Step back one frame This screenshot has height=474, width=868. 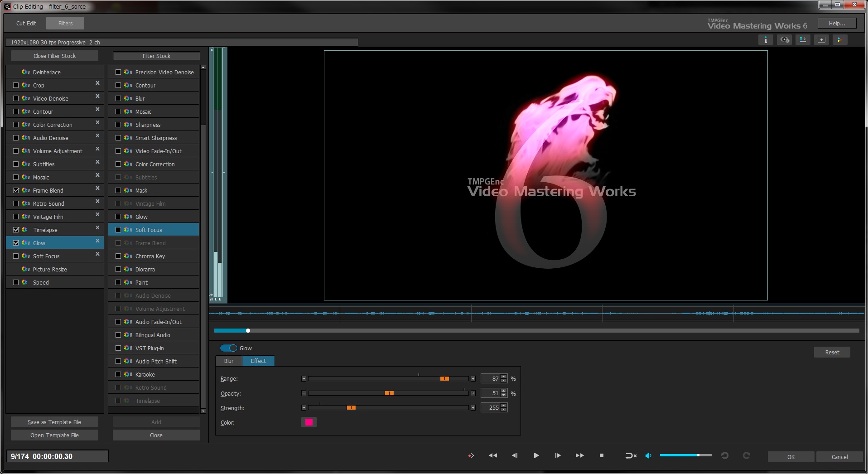pyautogui.click(x=515, y=455)
